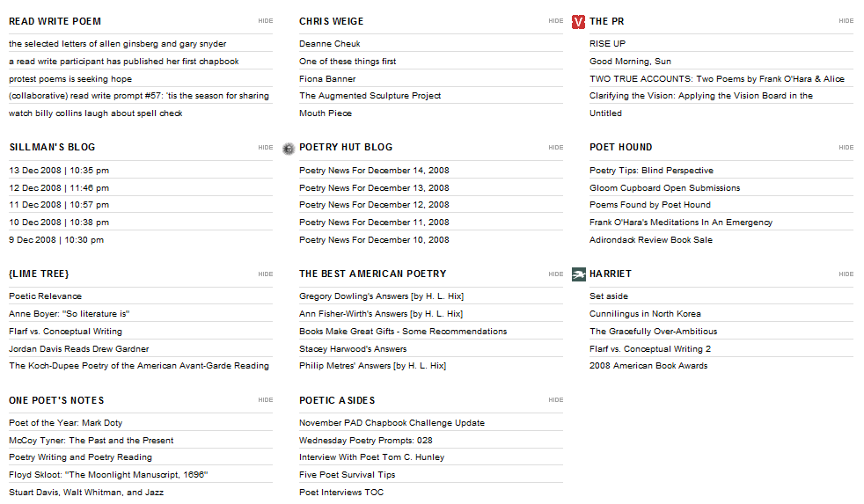Open the 'RISE UP' post

click(x=607, y=43)
